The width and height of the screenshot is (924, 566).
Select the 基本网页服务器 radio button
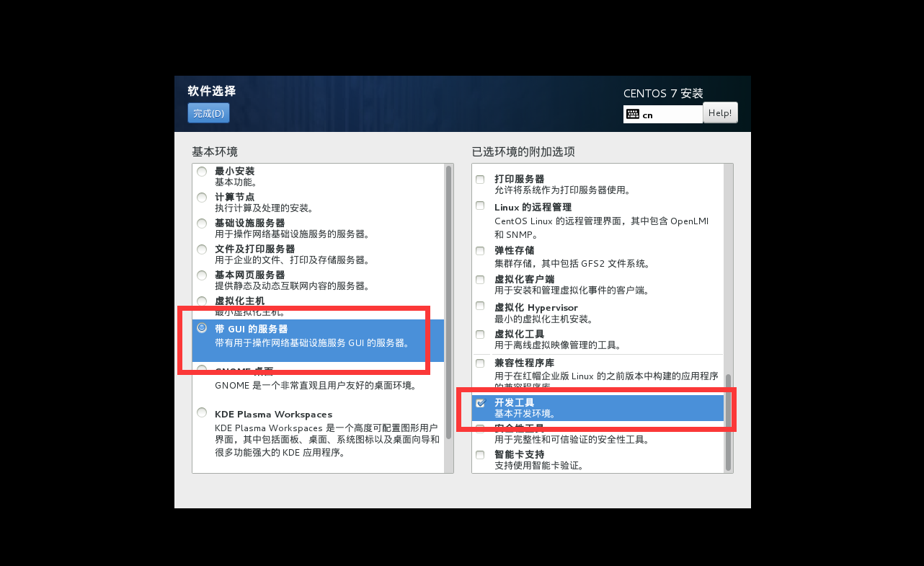[x=202, y=275]
